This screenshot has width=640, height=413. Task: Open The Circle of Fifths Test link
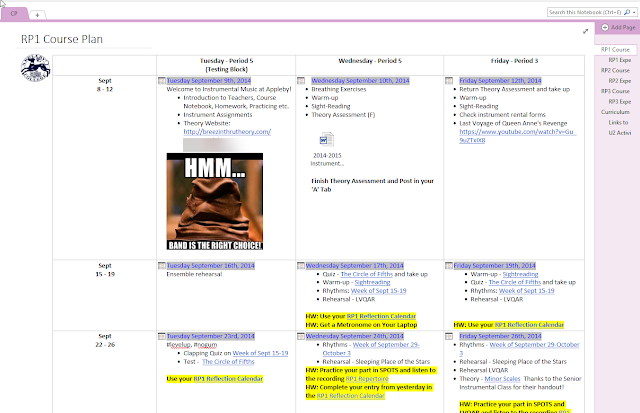click(x=228, y=362)
